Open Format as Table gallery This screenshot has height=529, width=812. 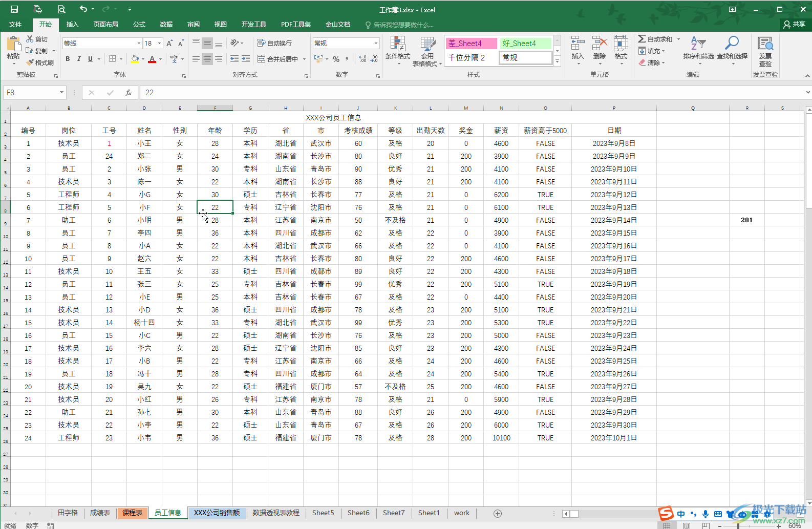[x=427, y=51]
